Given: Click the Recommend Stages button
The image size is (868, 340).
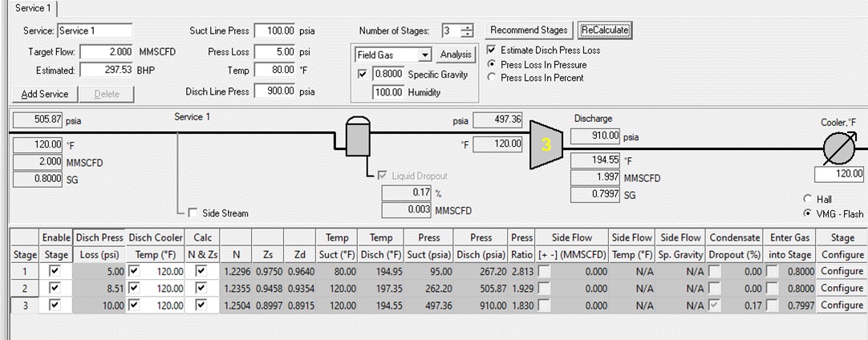Looking at the screenshot, I should click(x=529, y=30).
